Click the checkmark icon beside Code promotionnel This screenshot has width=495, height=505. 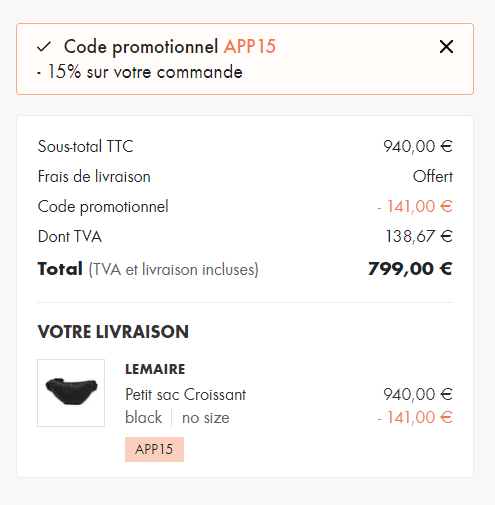coord(44,47)
